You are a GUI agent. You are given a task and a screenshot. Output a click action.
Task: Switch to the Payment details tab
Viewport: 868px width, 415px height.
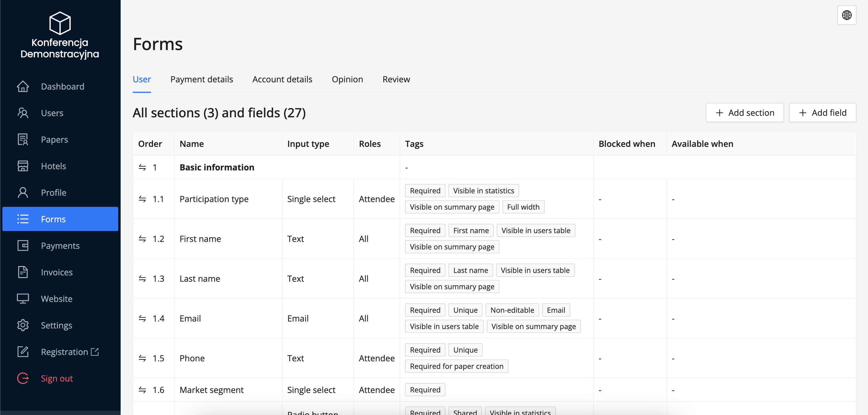[x=201, y=79]
